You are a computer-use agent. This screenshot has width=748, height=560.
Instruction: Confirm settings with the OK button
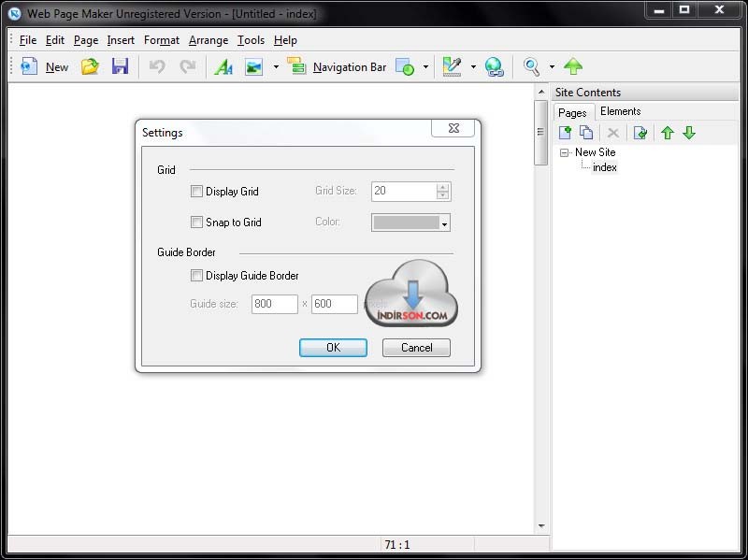click(x=333, y=347)
